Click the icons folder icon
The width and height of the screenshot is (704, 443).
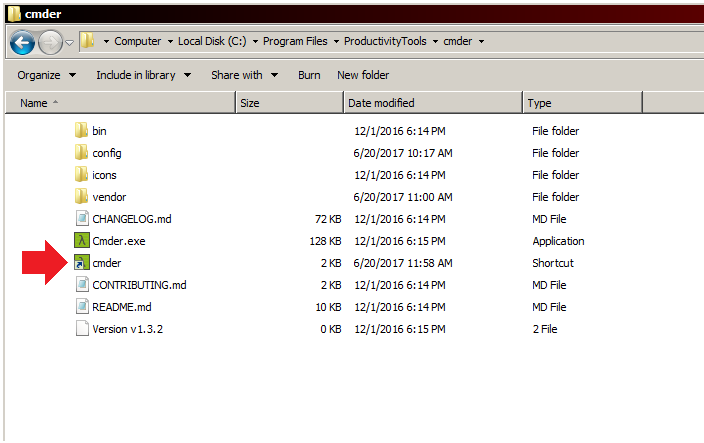click(x=81, y=174)
